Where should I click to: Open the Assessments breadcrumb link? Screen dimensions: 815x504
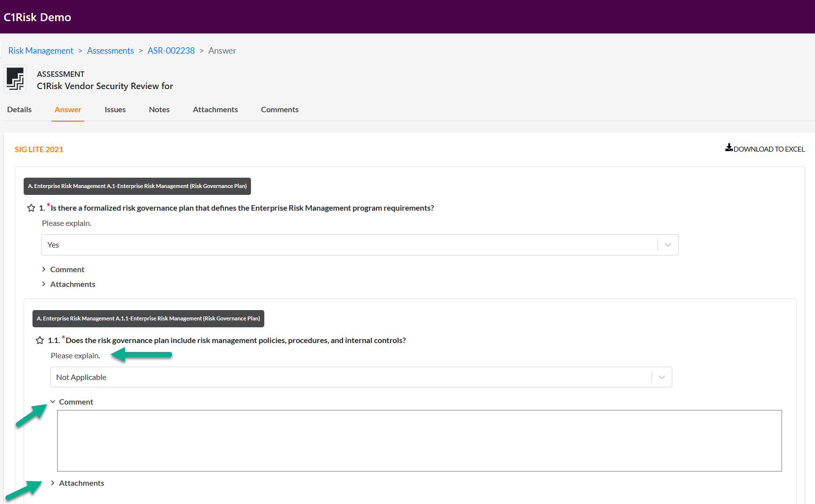(110, 51)
